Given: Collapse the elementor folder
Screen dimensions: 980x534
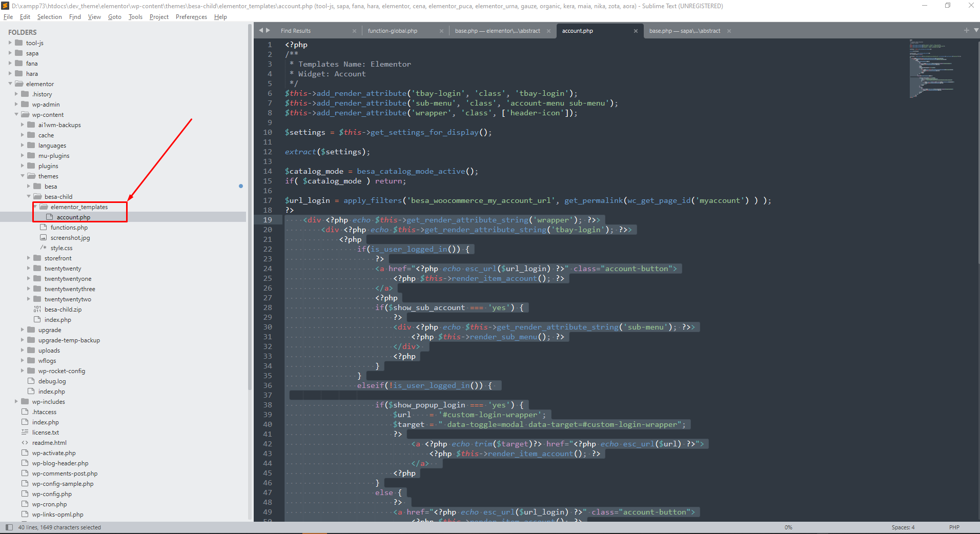Looking at the screenshot, I should [10, 84].
